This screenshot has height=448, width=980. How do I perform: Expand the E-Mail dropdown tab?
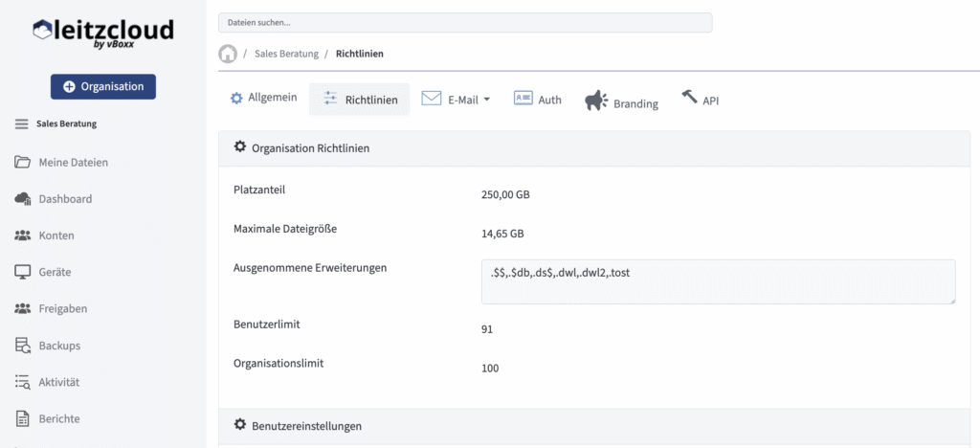coord(456,99)
